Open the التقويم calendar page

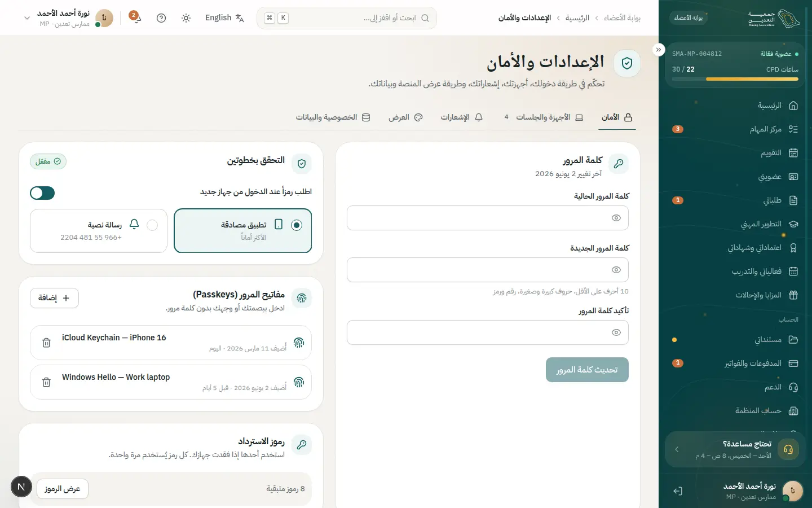pyautogui.click(x=735, y=153)
